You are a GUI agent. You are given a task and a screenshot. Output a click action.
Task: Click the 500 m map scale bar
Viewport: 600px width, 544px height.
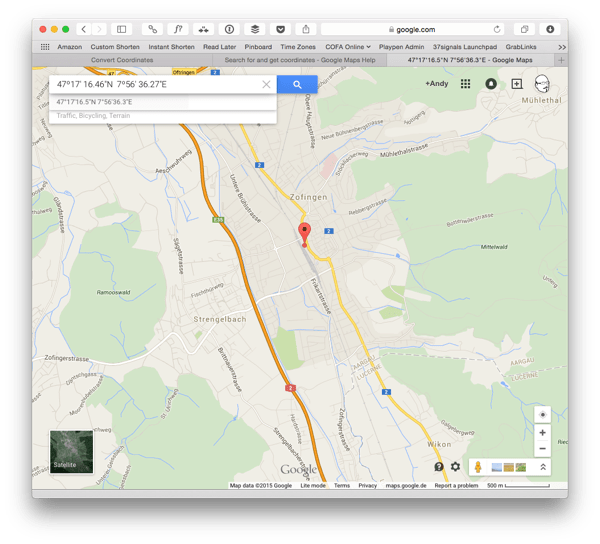pos(518,485)
